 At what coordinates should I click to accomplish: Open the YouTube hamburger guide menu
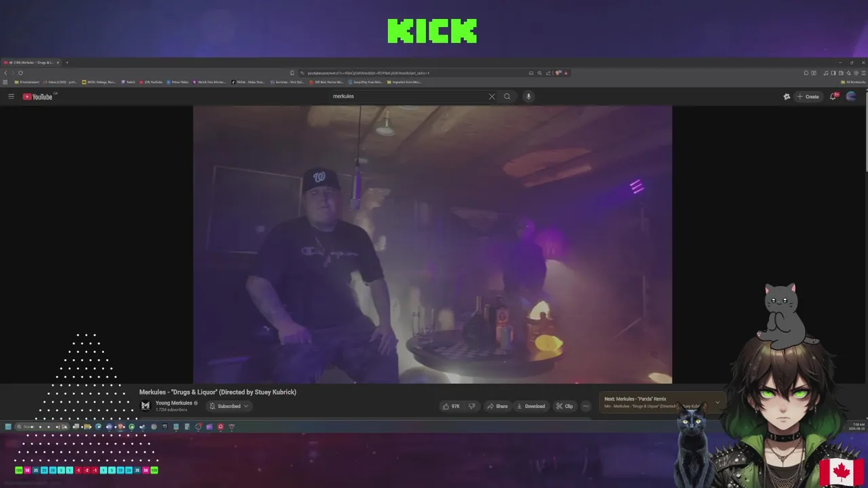click(11, 96)
